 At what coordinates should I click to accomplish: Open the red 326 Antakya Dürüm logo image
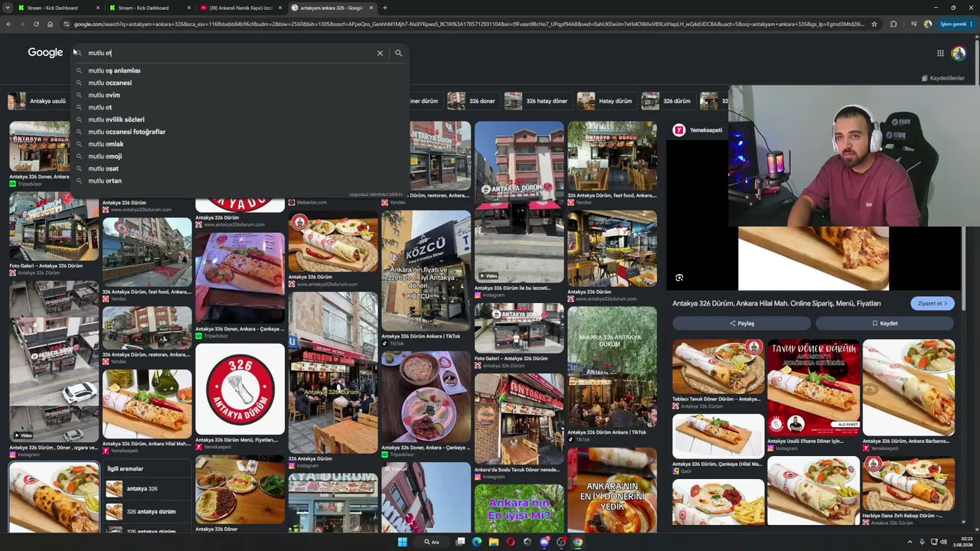point(240,389)
